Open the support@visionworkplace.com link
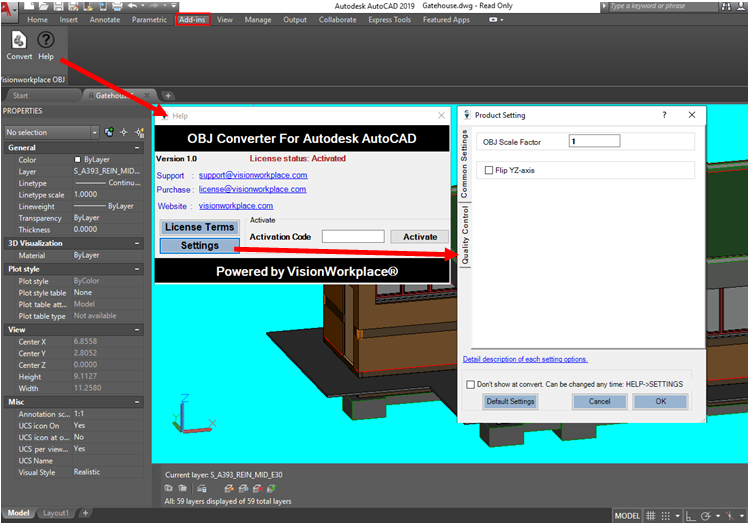This screenshot has height=523, width=748. coord(253,175)
